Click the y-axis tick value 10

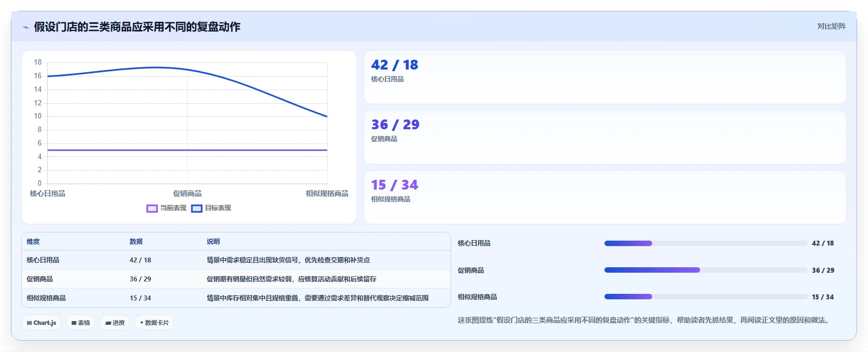pyautogui.click(x=38, y=116)
